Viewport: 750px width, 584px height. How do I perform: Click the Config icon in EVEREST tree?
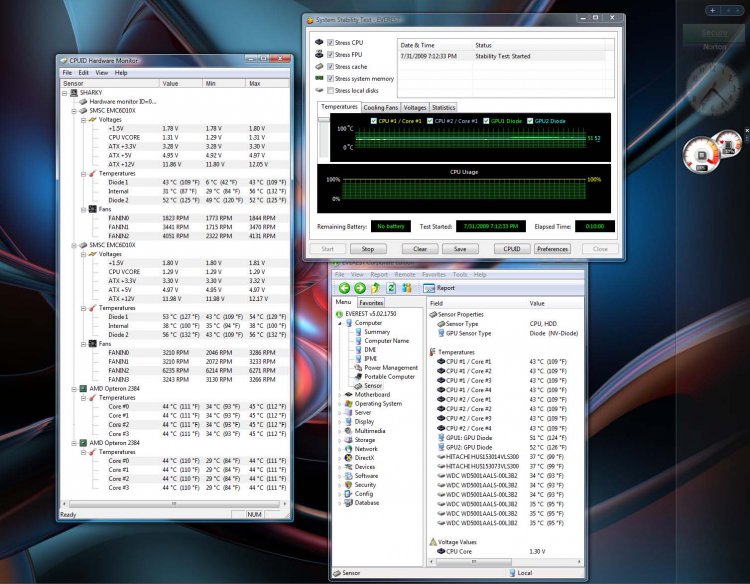[x=349, y=494]
